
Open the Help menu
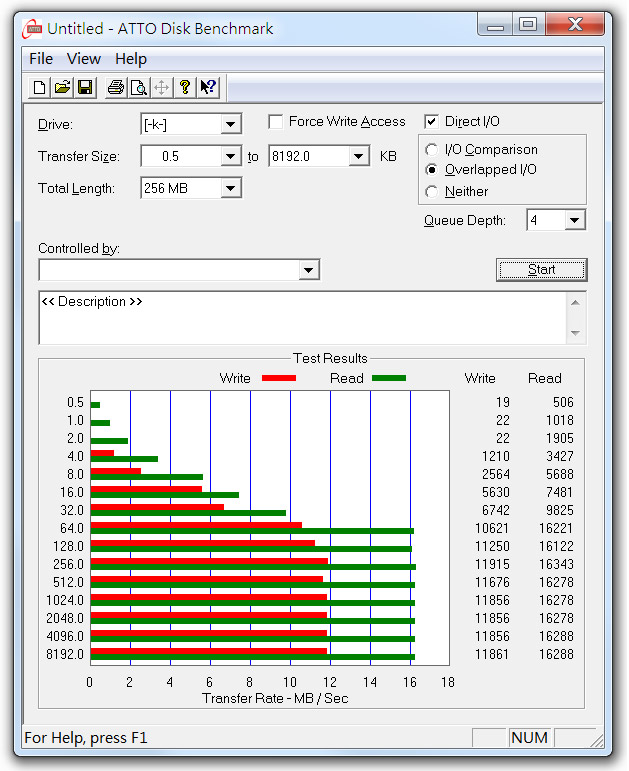click(x=131, y=59)
